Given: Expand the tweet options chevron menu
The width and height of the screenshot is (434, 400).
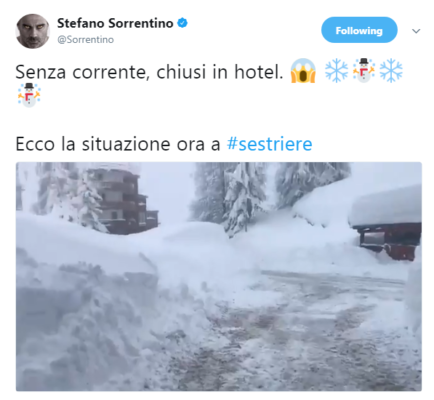Looking at the screenshot, I should 416,31.
